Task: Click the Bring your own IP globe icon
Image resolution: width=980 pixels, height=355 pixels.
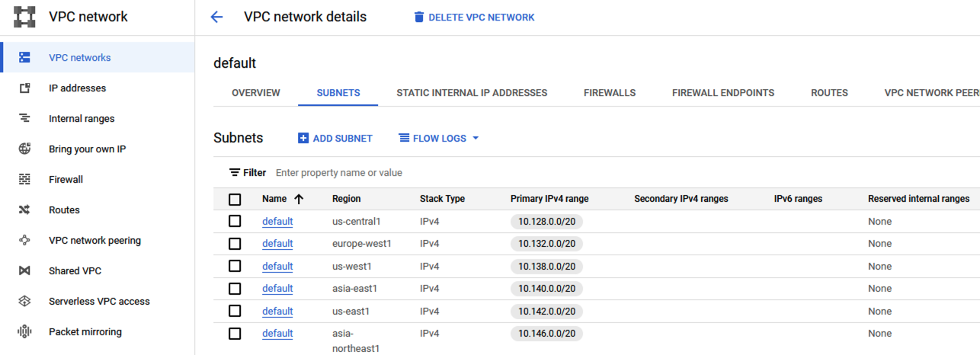Action: (x=24, y=149)
